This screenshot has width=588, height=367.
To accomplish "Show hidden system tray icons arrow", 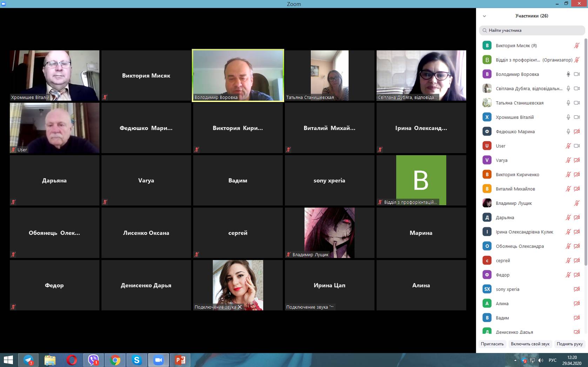I will point(515,360).
